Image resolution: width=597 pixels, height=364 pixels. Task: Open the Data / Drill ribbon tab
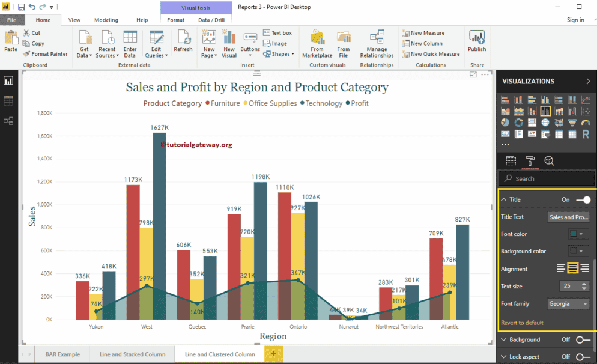(x=211, y=20)
